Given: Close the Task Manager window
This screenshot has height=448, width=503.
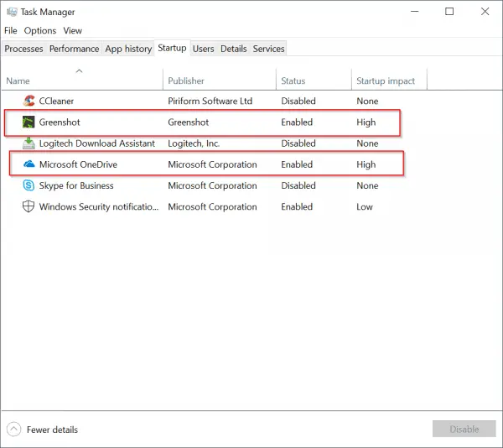Looking at the screenshot, I should (x=485, y=11).
